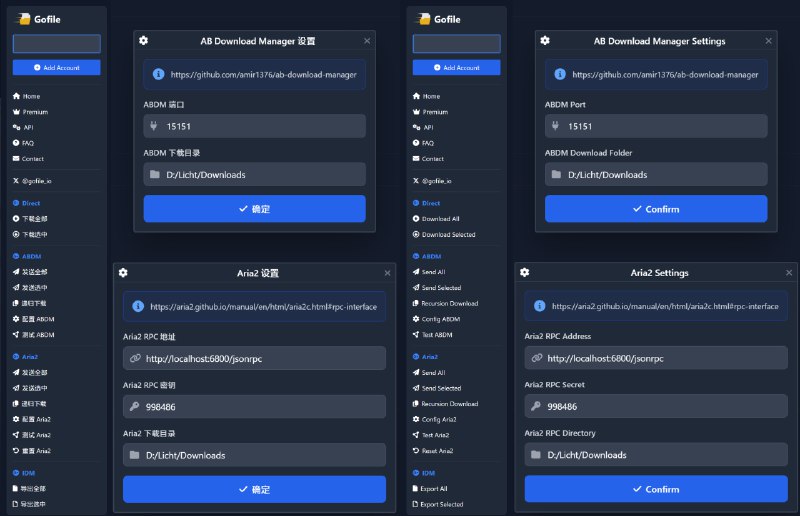Click the gear icon in the Aria2 Settings header
The width and height of the screenshot is (800, 516).
tap(524, 273)
